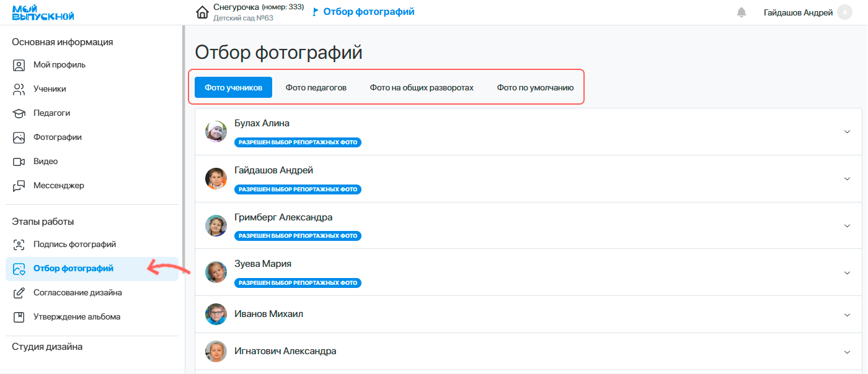Expand Иванов Михаил row chevron
868x374 pixels.
point(847,315)
